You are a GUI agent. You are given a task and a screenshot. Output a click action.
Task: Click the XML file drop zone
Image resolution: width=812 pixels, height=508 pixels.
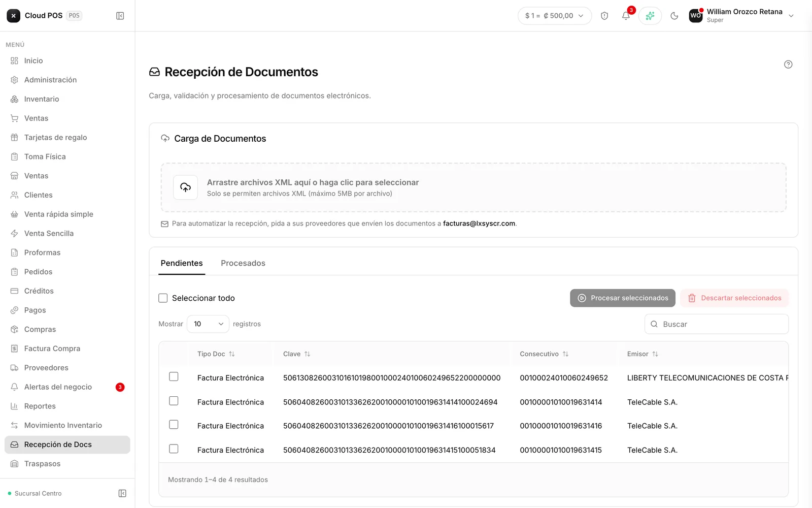tap(473, 187)
